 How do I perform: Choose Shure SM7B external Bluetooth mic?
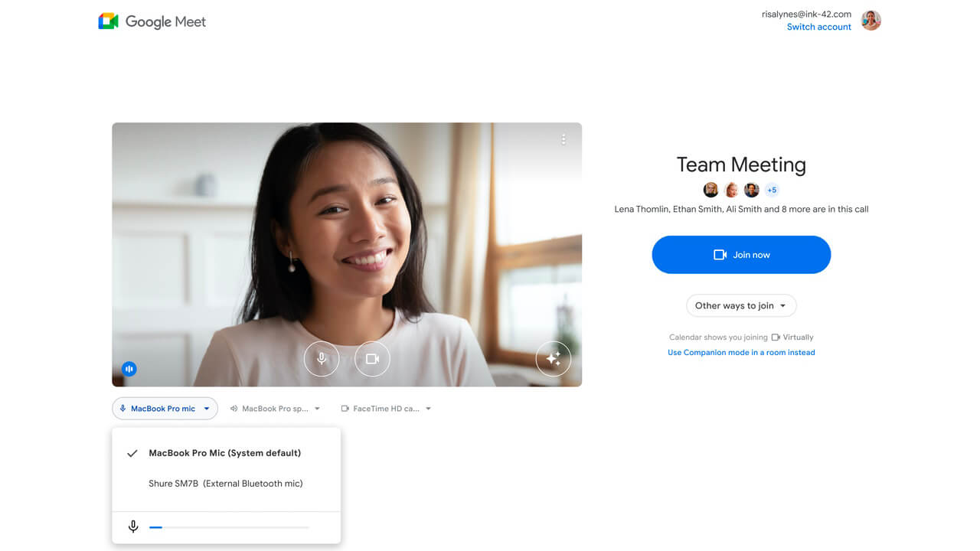225,484
